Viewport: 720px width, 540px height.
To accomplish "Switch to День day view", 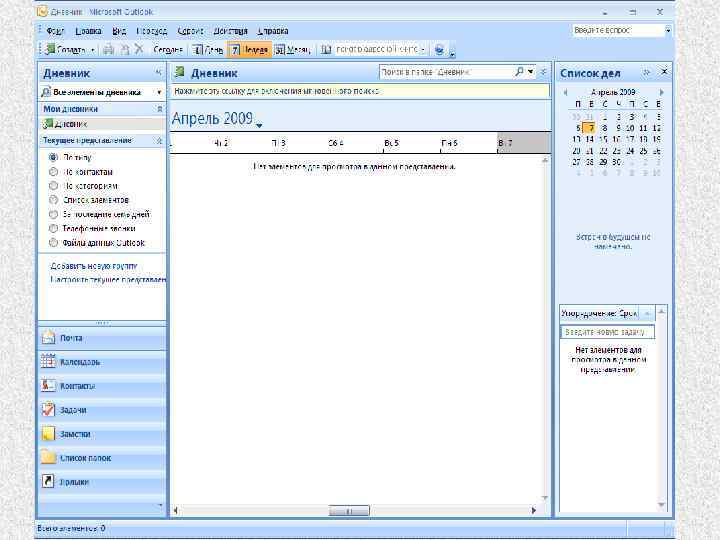I will click(208, 50).
